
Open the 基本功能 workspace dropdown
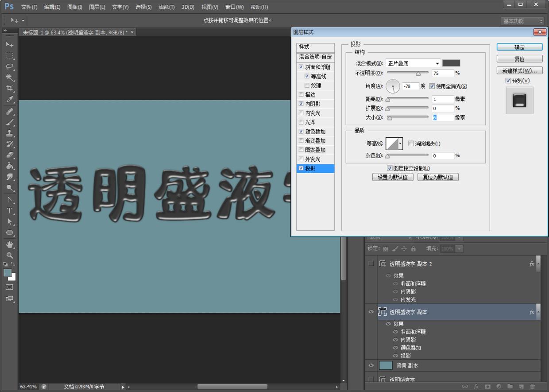522,21
